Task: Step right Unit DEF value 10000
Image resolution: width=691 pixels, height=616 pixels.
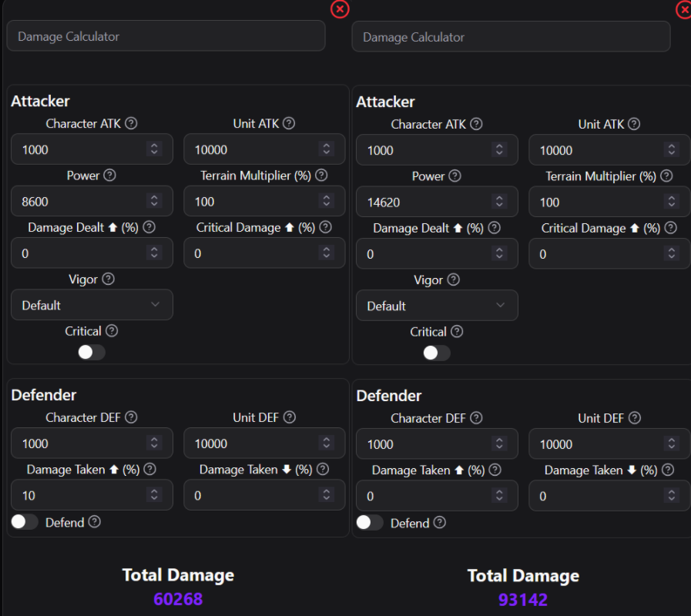Action: pos(671,444)
